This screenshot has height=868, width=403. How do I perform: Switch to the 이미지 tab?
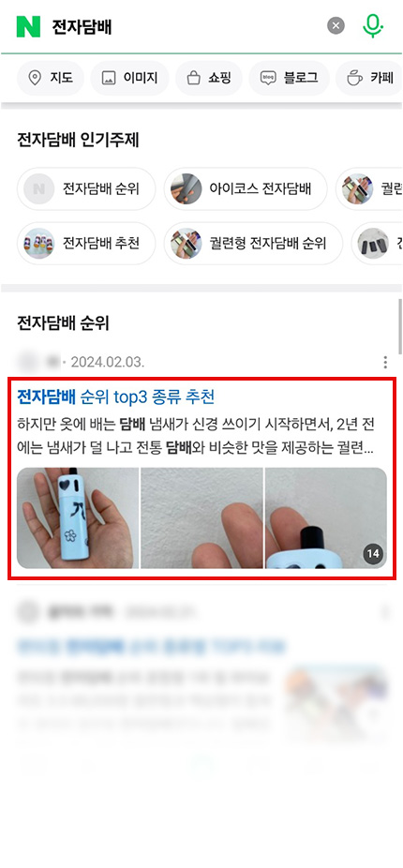tap(129, 78)
